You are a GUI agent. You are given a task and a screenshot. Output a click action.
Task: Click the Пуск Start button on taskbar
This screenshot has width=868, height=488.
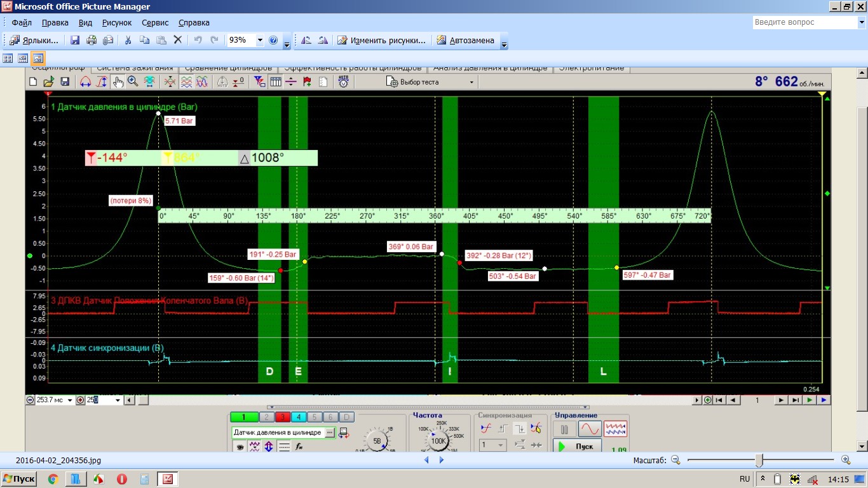[20, 479]
